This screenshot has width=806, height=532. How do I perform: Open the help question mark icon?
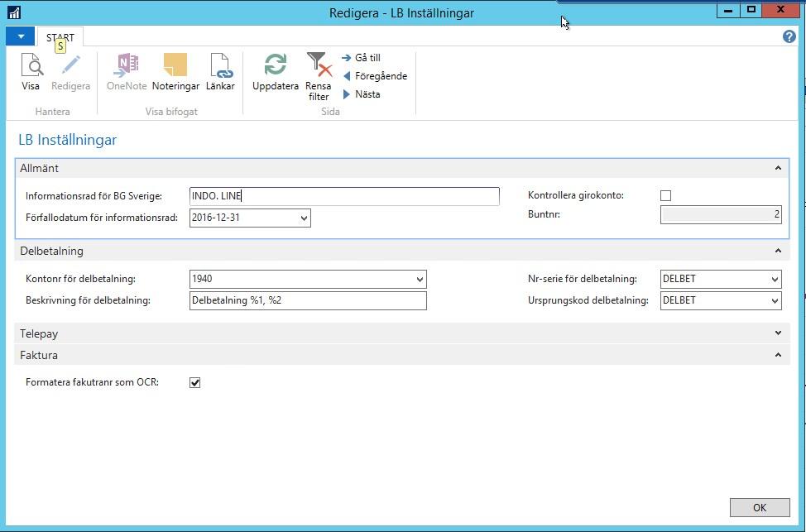[x=789, y=36]
